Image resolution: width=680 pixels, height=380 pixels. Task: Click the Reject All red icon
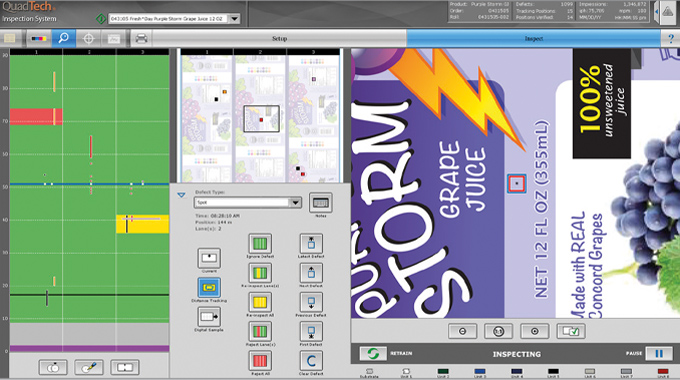pyautogui.click(x=260, y=361)
